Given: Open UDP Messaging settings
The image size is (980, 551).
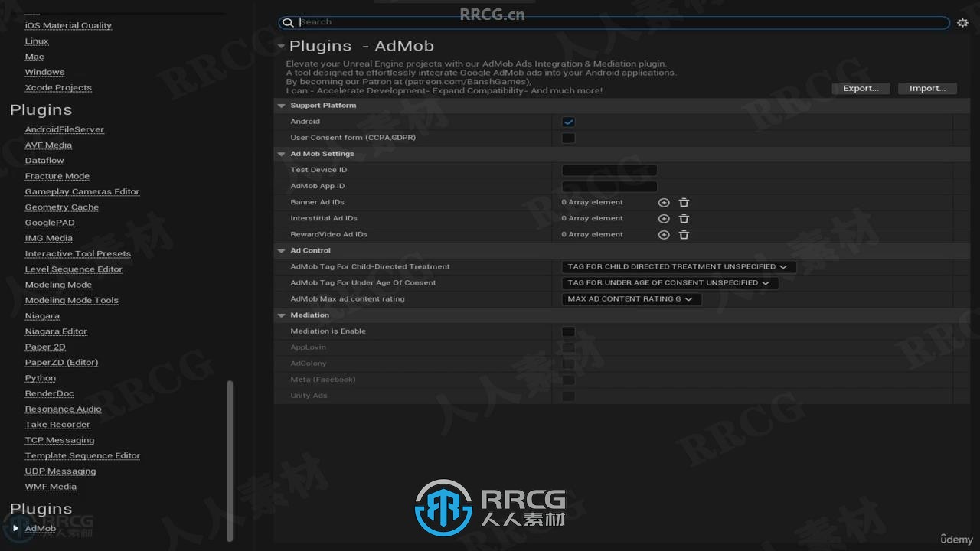Looking at the screenshot, I should (x=60, y=471).
